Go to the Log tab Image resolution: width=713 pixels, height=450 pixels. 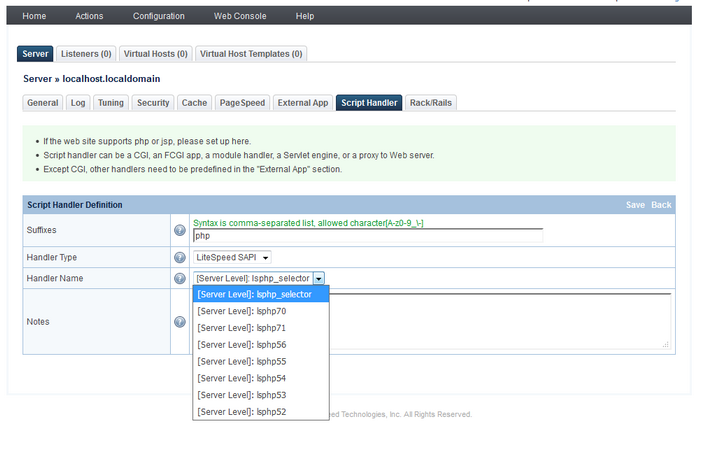pos(78,103)
